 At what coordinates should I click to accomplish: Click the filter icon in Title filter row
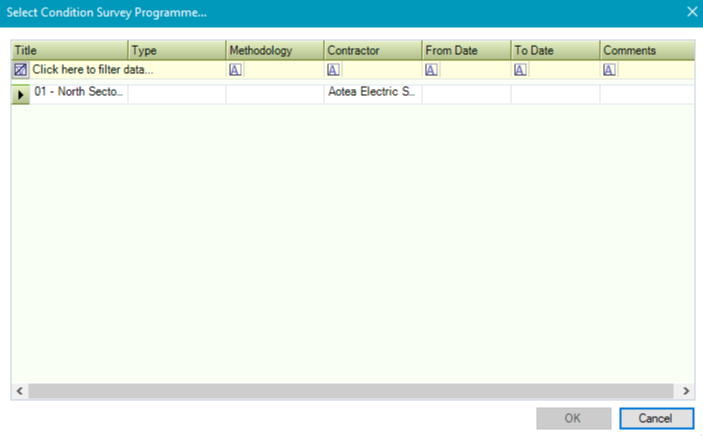pyautogui.click(x=20, y=70)
